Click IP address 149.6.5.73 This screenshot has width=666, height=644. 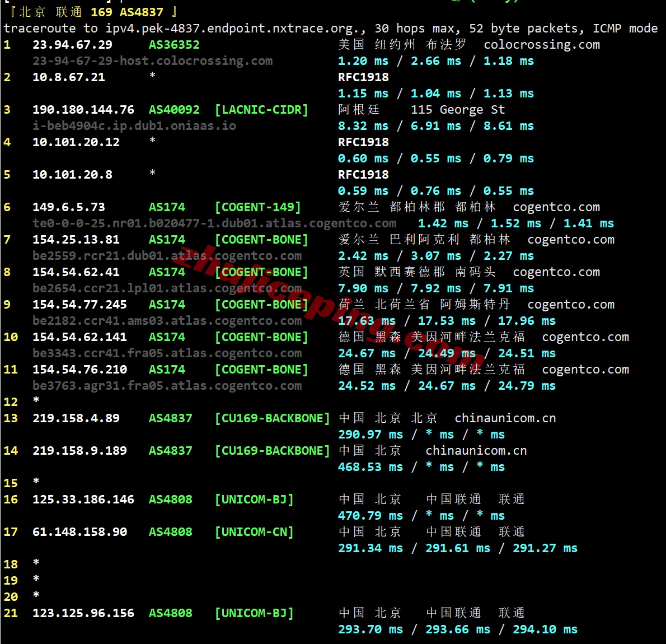(x=69, y=207)
